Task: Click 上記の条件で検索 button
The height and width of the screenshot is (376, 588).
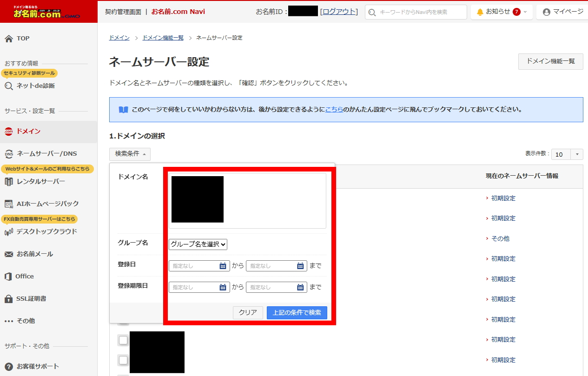Action: pos(297,313)
